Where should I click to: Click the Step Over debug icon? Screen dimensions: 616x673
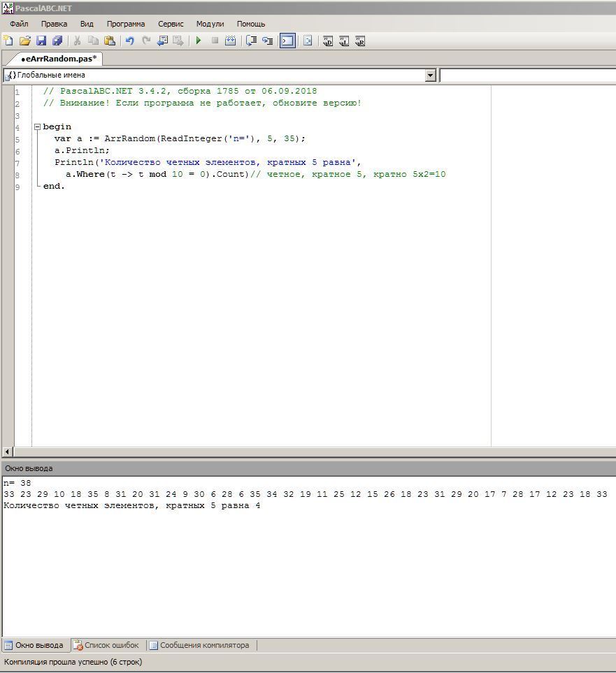[x=251, y=41]
